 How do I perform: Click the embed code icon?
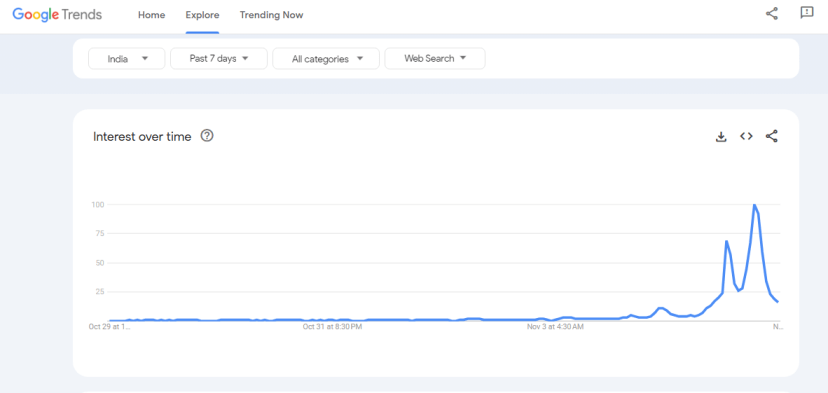[746, 136]
